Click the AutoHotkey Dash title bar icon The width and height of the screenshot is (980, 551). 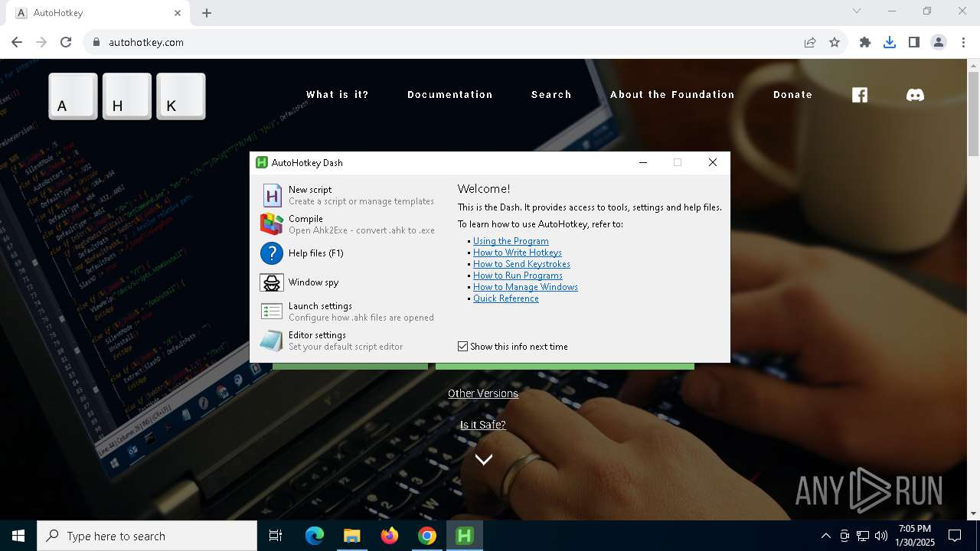(262, 162)
